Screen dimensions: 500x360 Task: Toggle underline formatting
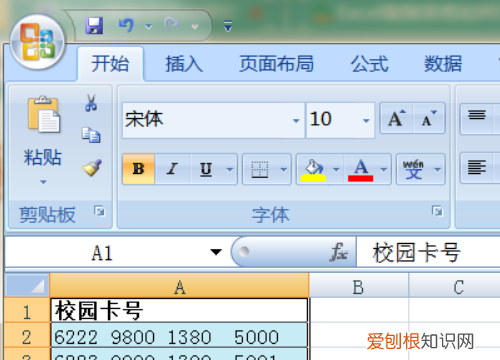[x=206, y=169]
